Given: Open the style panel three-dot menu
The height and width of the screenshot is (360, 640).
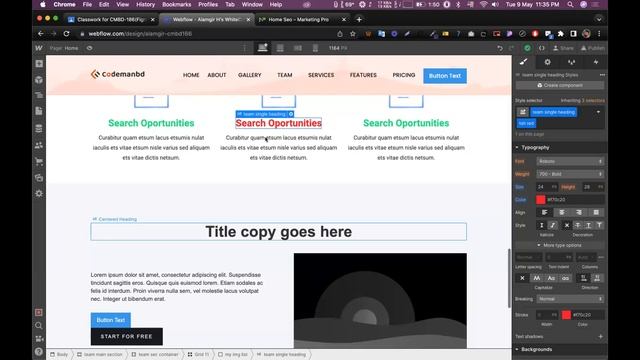Looking at the screenshot, I should [x=602, y=75].
